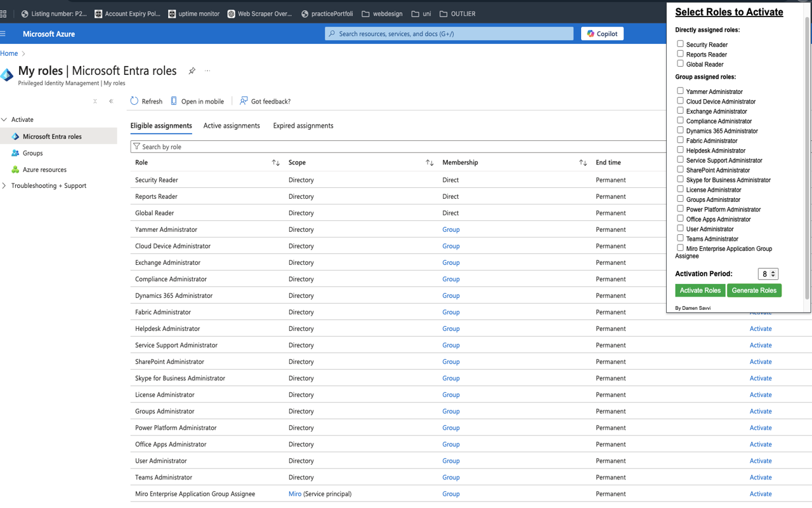This screenshot has width=812, height=508.
Task: Click Got feedback?
Action: coord(265,101)
